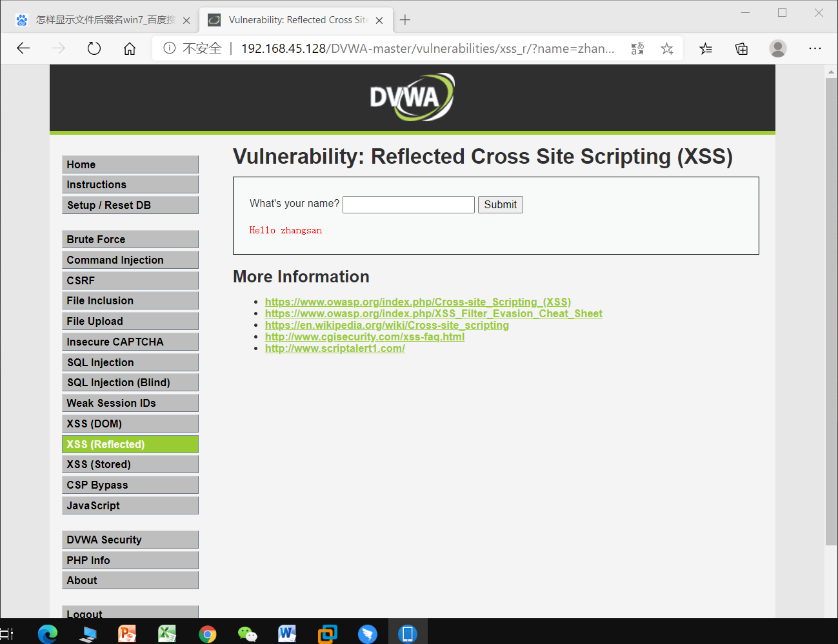The image size is (838, 644).
Task: Close the Baidu search tab
Action: (x=186, y=21)
